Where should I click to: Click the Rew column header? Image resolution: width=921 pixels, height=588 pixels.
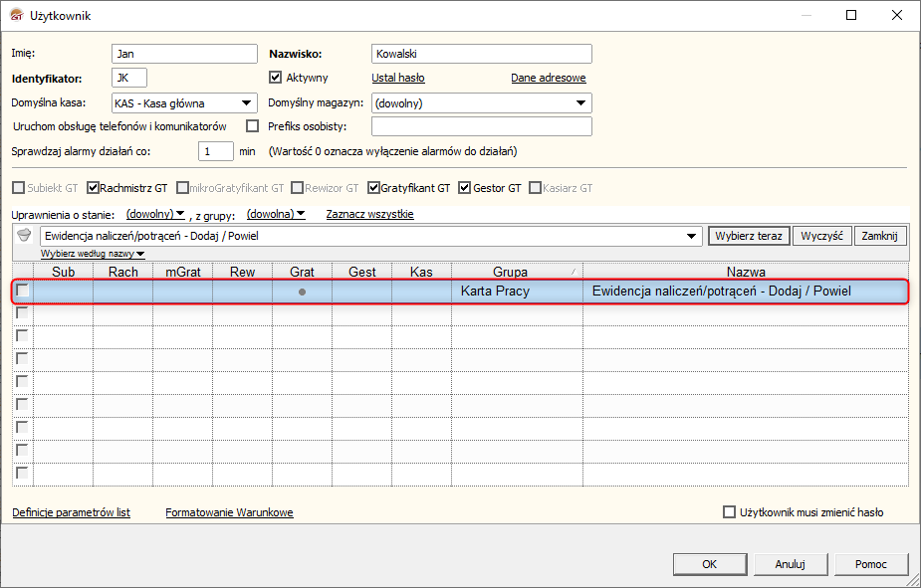click(x=243, y=272)
